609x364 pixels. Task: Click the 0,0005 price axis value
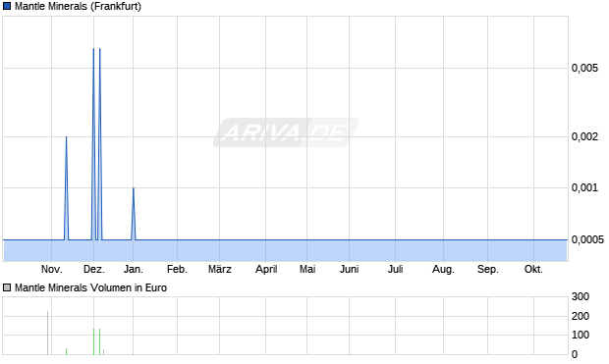coord(587,239)
